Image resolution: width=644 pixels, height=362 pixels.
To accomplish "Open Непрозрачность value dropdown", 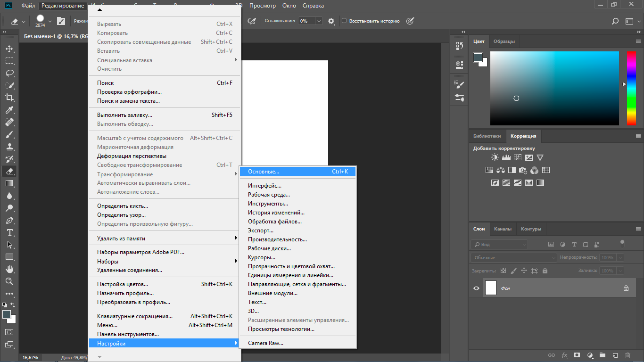I will pyautogui.click(x=620, y=258).
